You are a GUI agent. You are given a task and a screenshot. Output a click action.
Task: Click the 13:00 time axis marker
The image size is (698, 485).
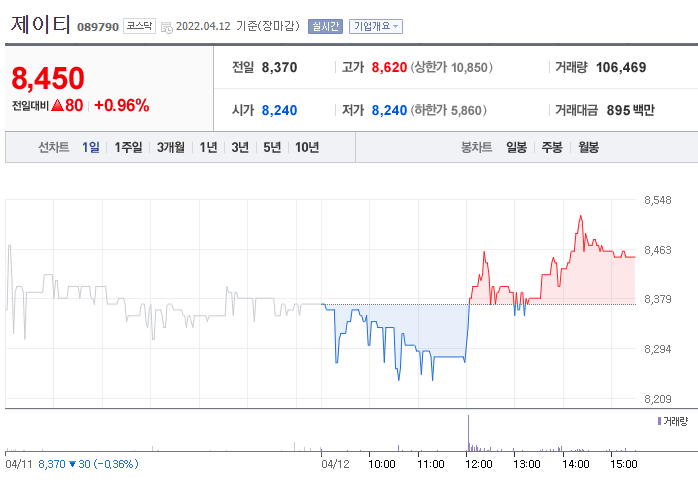click(527, 464)
